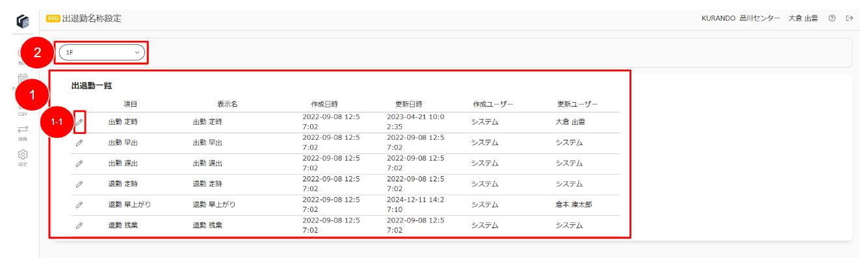
Task: Click the 表示名 column header
Action: pyautogui.click(x=228, y=104)
